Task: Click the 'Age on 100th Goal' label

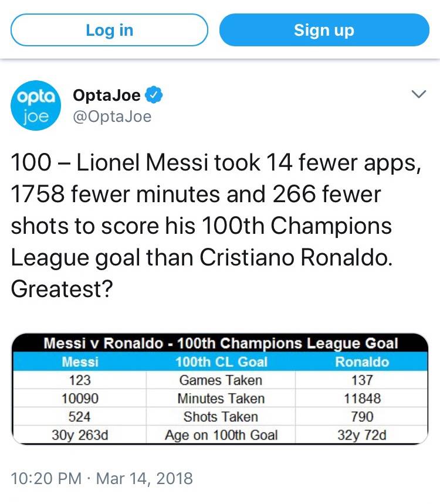Action: coord(221,435)
